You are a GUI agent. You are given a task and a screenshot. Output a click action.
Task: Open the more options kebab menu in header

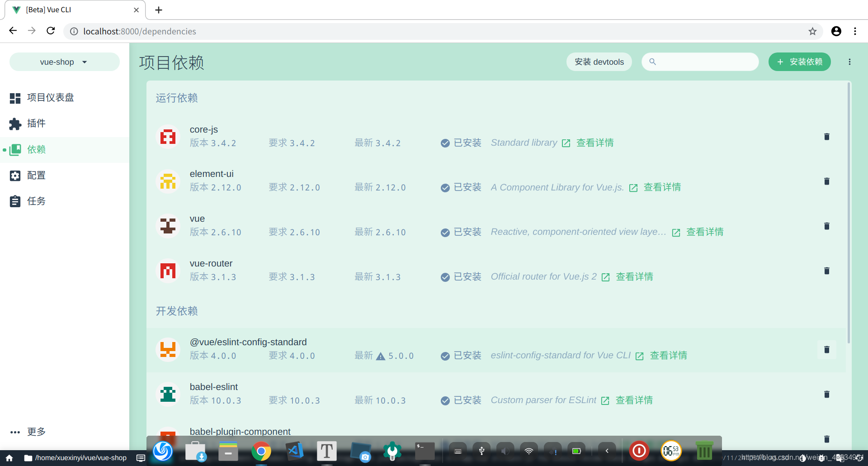click(849, 62)
